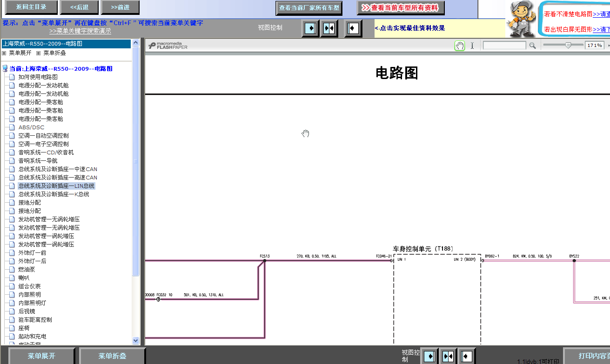This screenshot has height=364, width=610.
Task: Click the expand-right view control icon beside 视图控制 in the top bar
Action: click(x=310, y=28)
